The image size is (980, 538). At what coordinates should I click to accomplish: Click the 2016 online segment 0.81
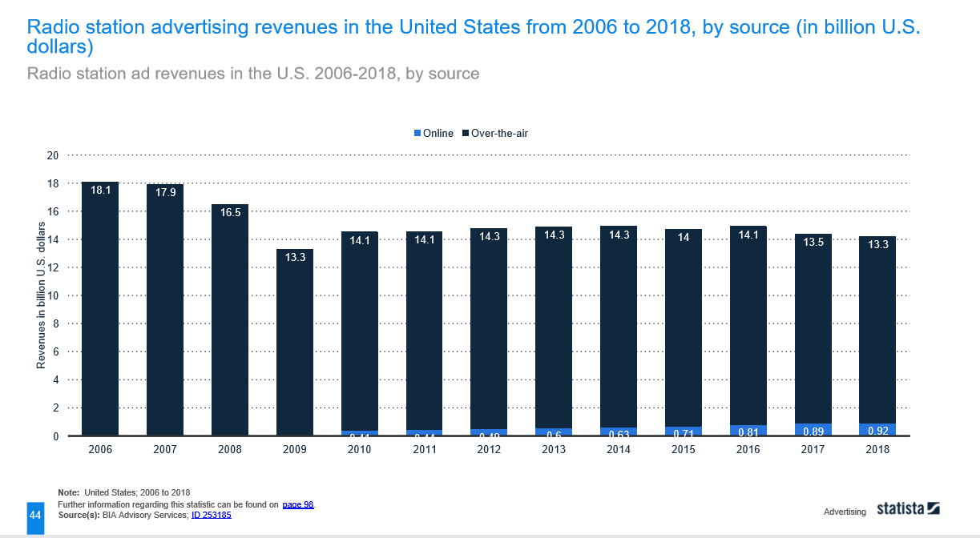point(749,431)
